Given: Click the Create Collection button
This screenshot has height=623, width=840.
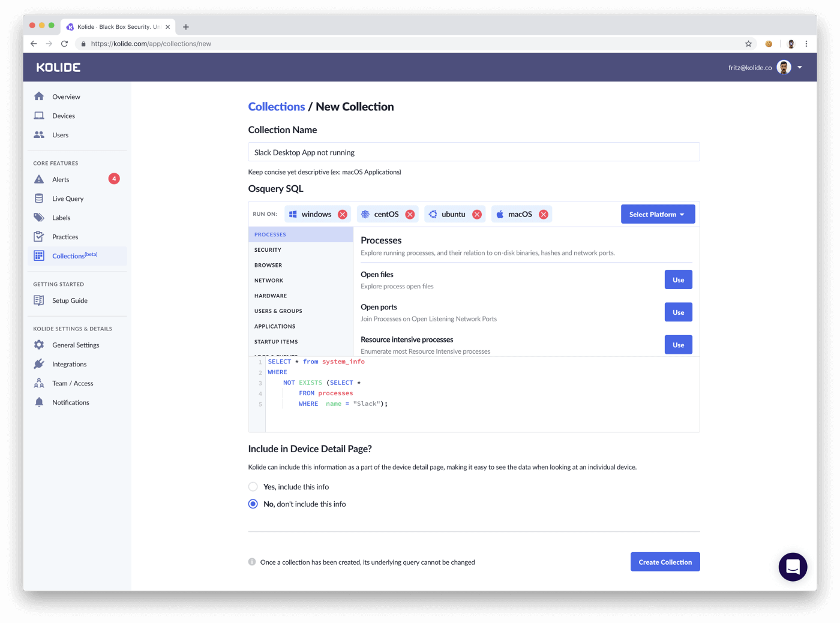Looking at the screenshot, I should coord(665,562).
